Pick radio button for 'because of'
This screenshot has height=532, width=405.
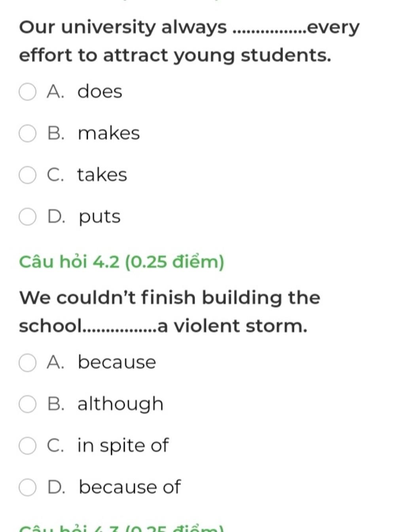tap(27, 487)
